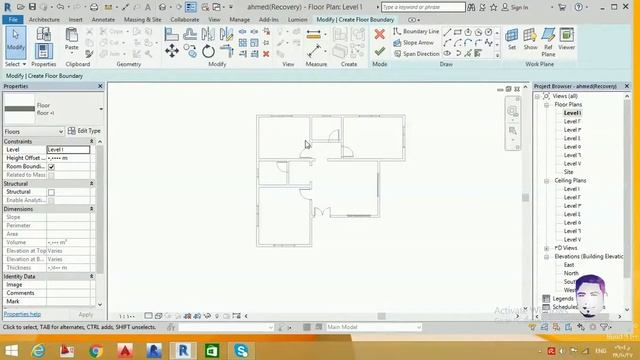Open the Floor type selector dropdown
The width and height of the screenshot is (640, 360).
tap(101, 109)
